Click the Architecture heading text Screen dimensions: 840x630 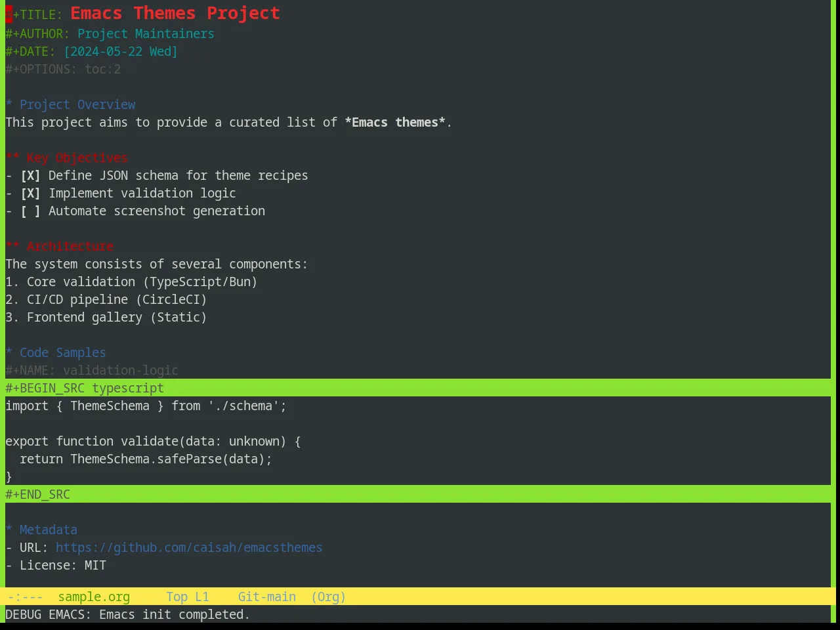(70, 247)
